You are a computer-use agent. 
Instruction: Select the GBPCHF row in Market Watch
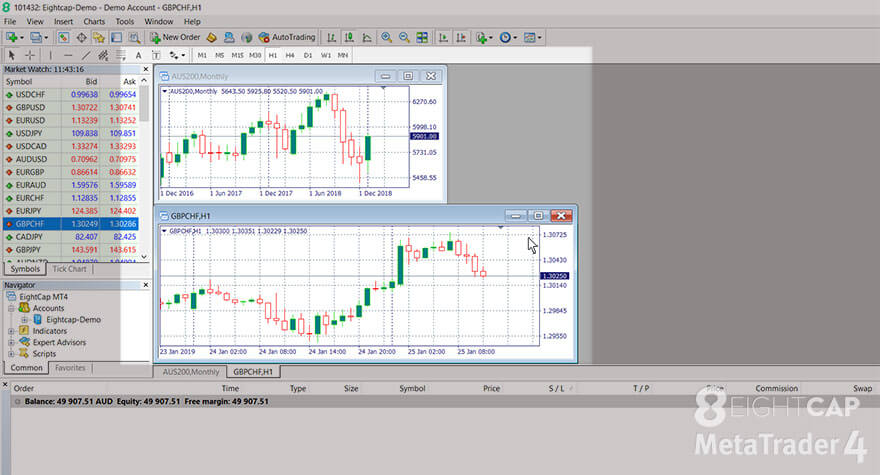[71, 223]
